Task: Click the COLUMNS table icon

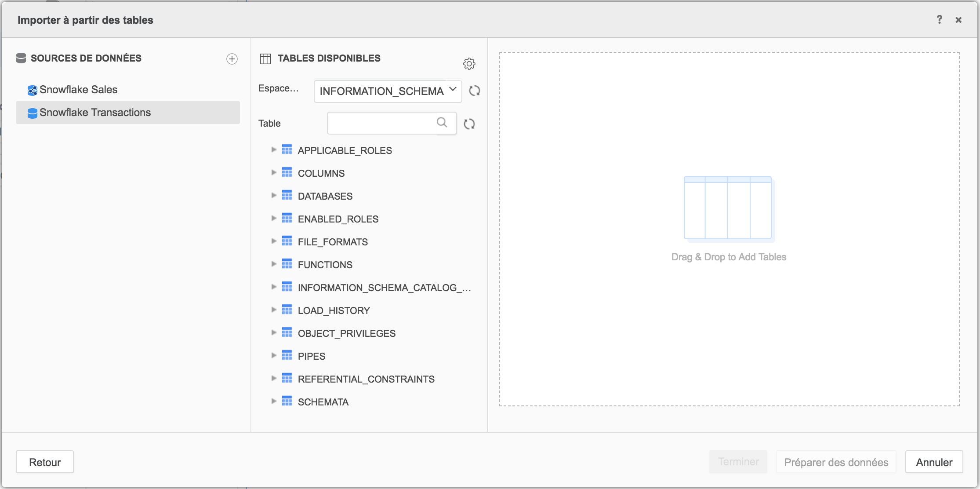Action: coord(287,173)
